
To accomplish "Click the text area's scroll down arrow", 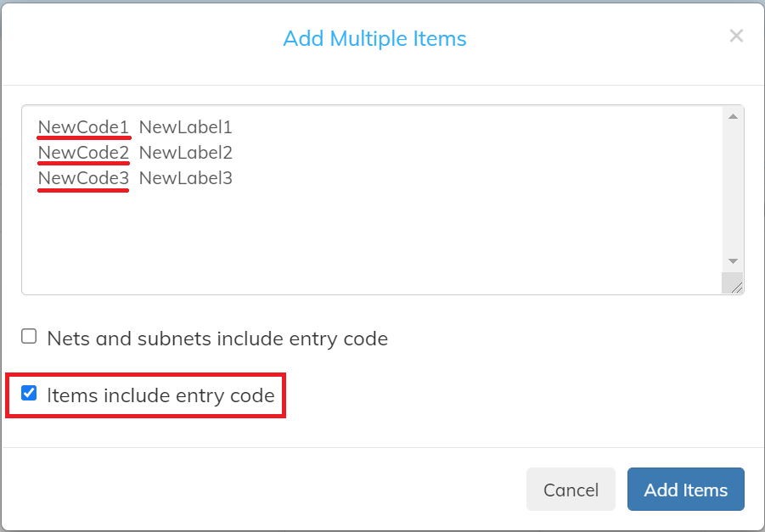I will pyautogui.click(x=733, y=261).
